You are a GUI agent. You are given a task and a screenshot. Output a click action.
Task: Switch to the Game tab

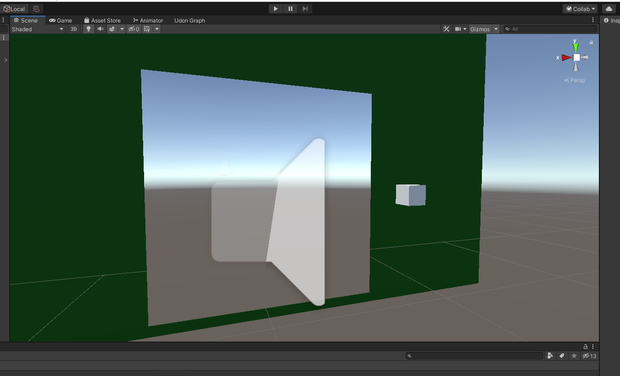pos(60,20)
